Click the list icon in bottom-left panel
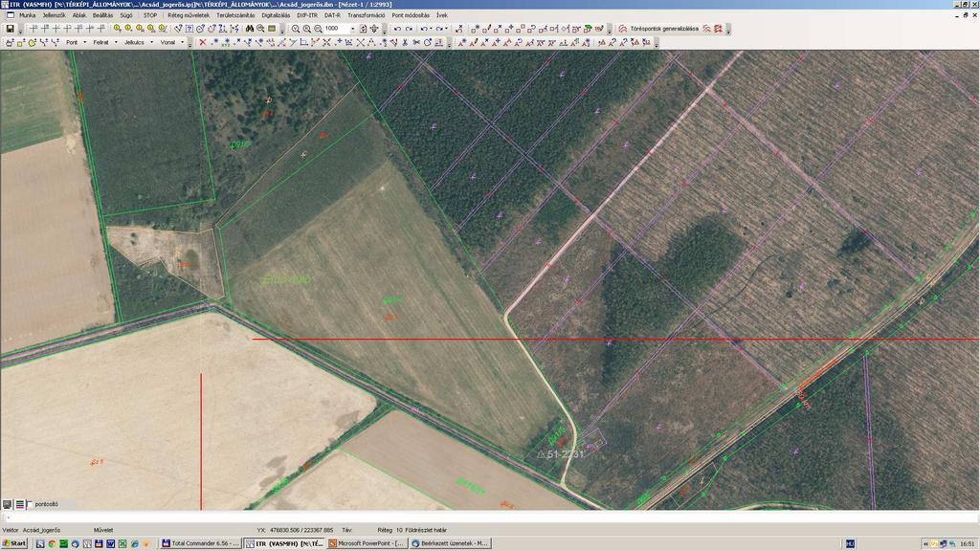The width and height of the screenshot is (980, 551). (19, 504)
